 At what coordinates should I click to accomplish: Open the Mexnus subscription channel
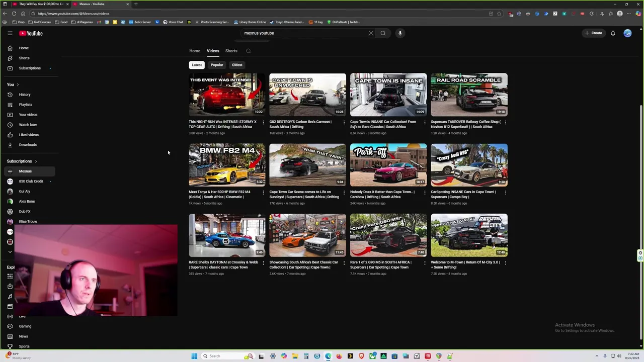pos(29,171)
